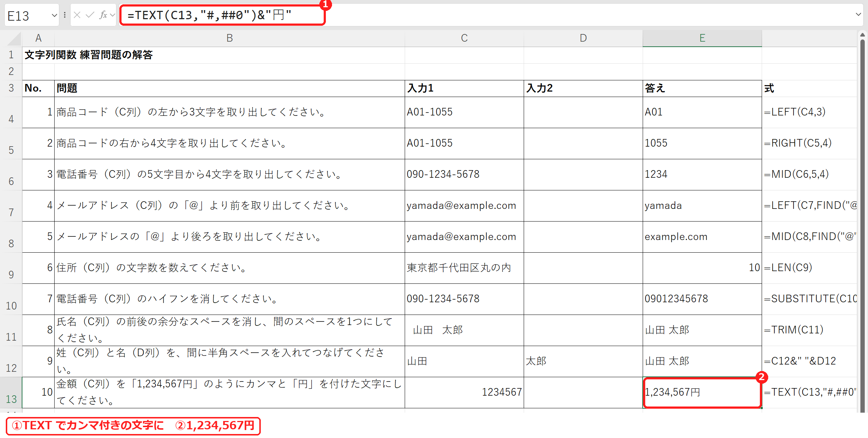Open the dropdown arrow beside the fx button
The image size is (868, 438).
click(x=112, y=15)
